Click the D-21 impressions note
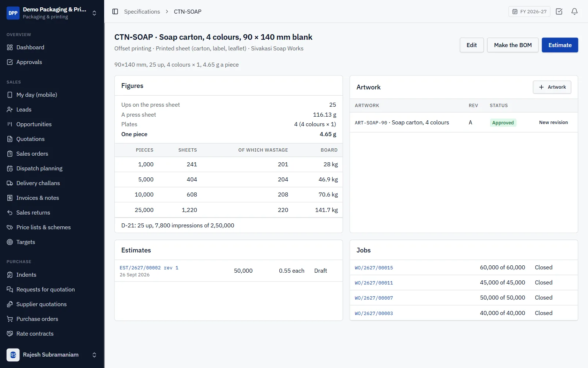Image resolution: width=588 pixels, height=368 pixels. (178, 226)
